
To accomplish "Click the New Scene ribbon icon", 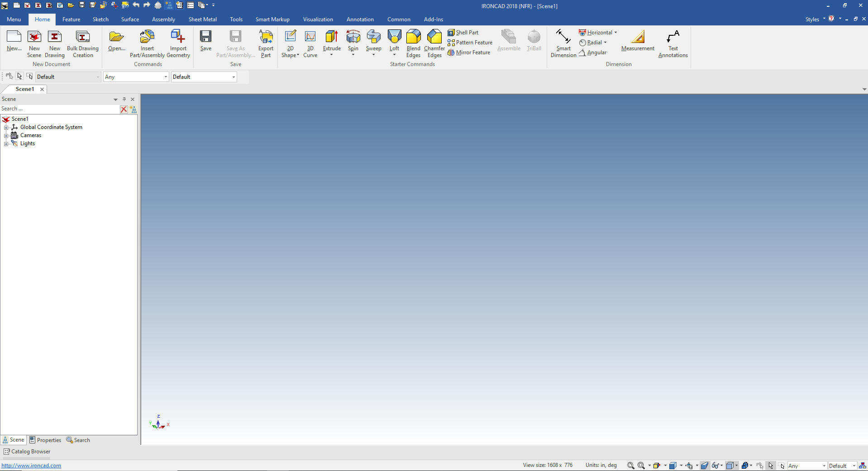I will [34, 43].
